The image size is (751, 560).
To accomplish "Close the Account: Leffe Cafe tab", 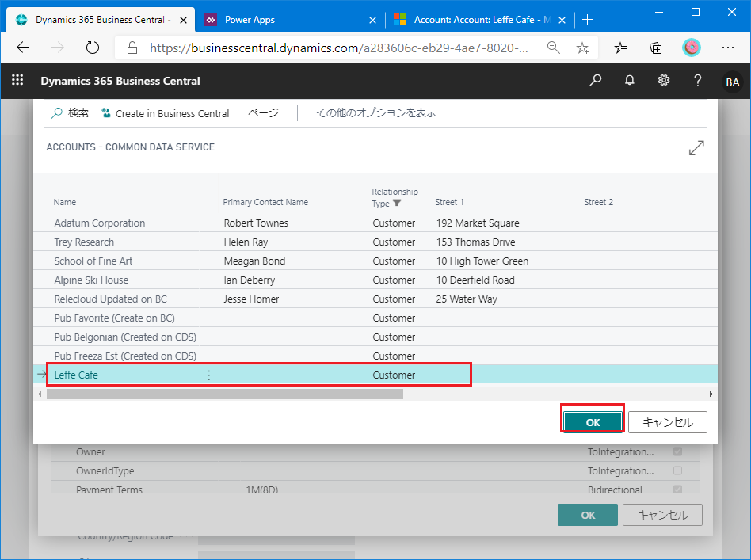I will [x=562, y=20].
